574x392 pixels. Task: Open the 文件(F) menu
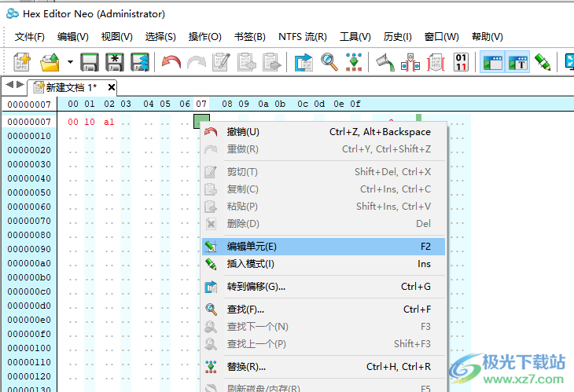point(30,37)
